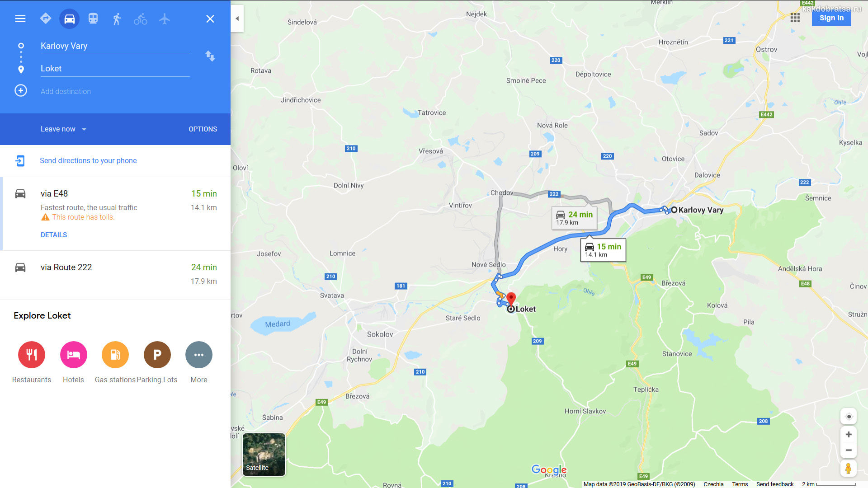Image resolution: width=868 pixels, height=488 pixels.
Task: Select the transit travel mode icon
Action: [x=93, y=19]
